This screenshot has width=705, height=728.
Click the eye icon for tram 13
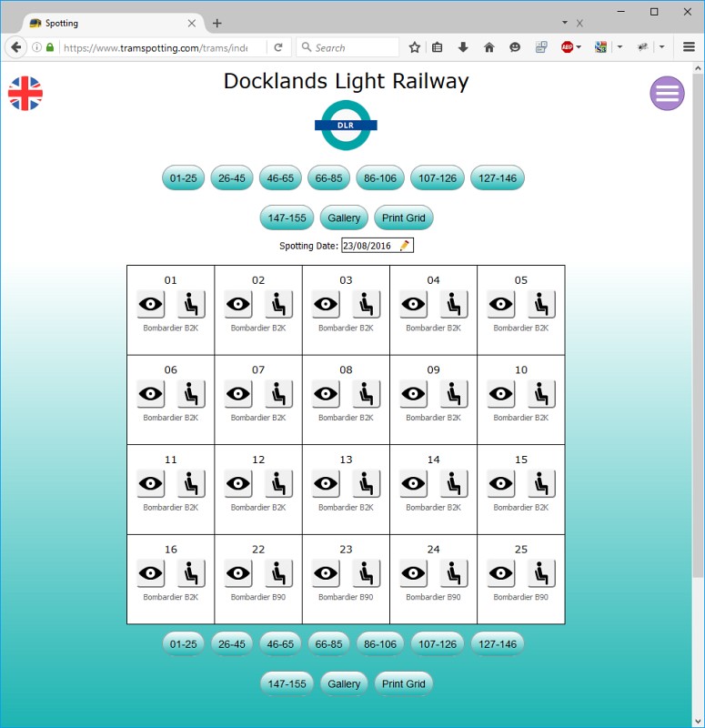point(326,483)
